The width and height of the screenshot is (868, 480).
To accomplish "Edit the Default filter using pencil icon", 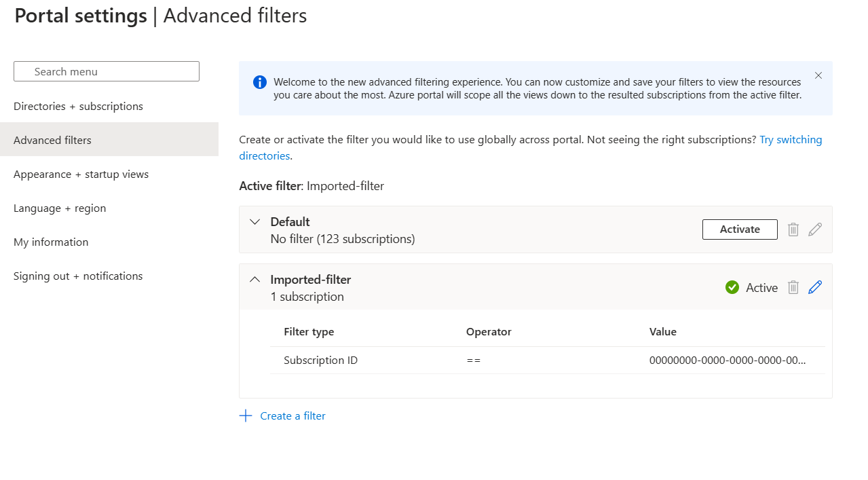I will [815, 229].
